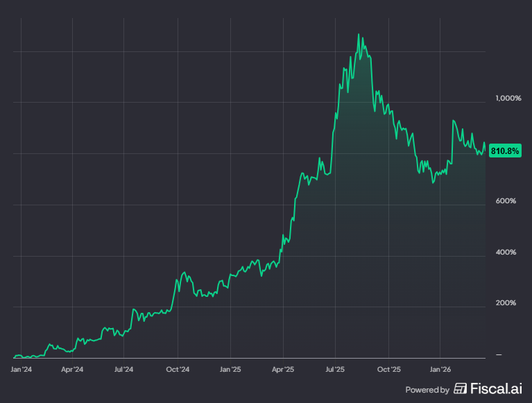Click the Powered by text
532x403 pixels.
pyautogui.click(x=427, y=390)
